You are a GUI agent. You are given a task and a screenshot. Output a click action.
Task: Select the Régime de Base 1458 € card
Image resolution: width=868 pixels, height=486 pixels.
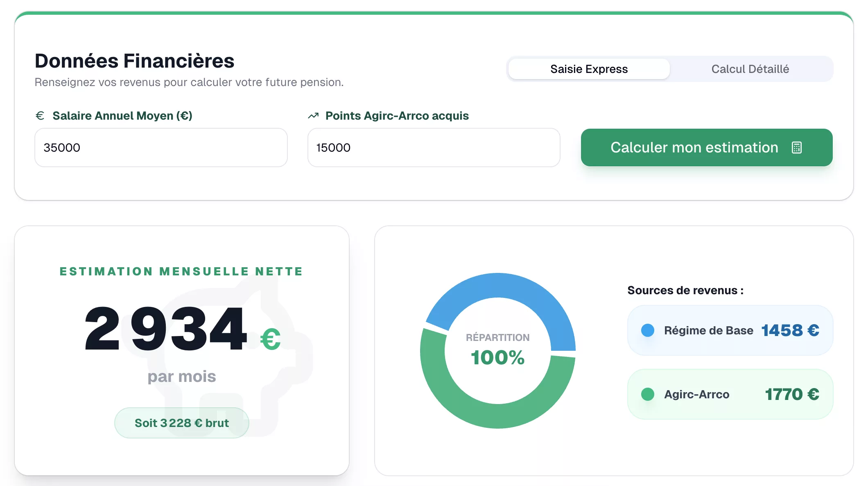pos(730,330)
